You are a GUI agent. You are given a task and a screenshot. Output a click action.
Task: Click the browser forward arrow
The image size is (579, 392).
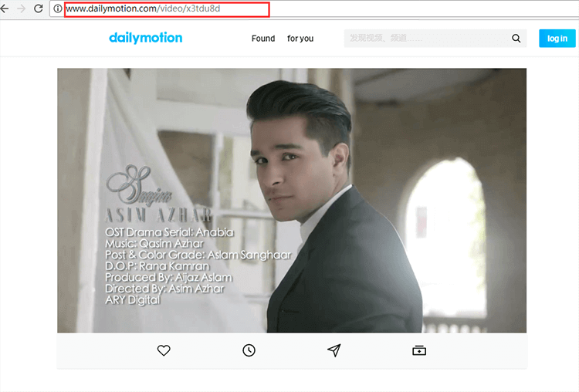pyautogui.click(x=22, y=8)
